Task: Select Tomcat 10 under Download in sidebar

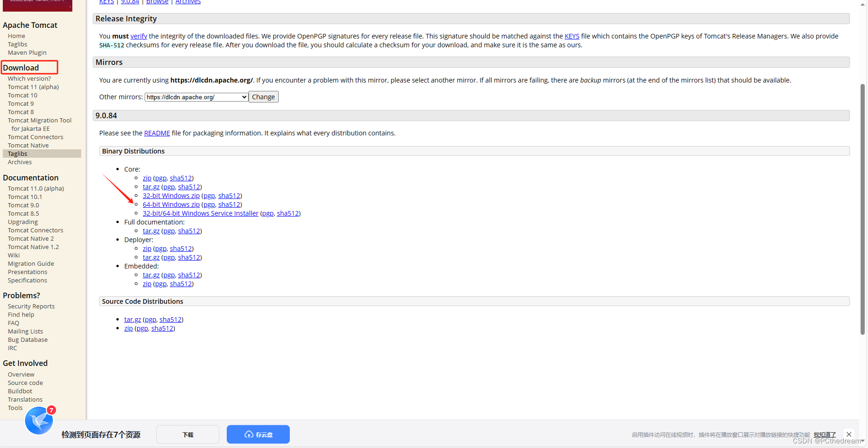Action: point(23,96)
